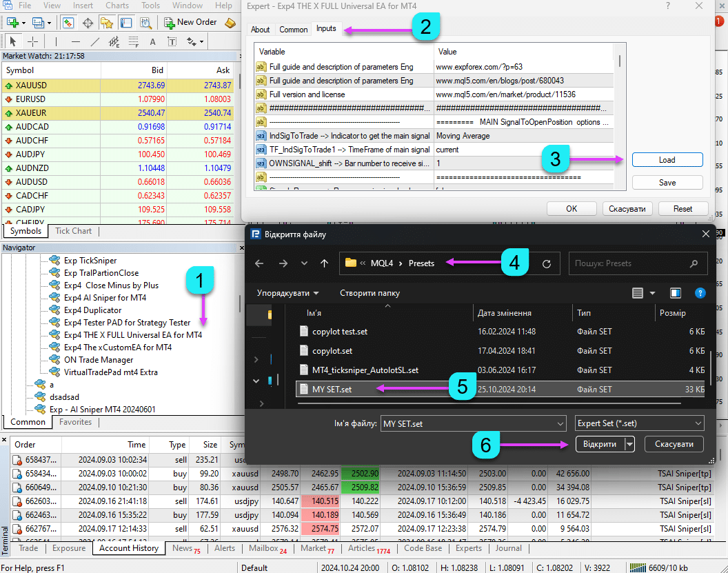Toggle the file dialog preview pane

[676, 293]
